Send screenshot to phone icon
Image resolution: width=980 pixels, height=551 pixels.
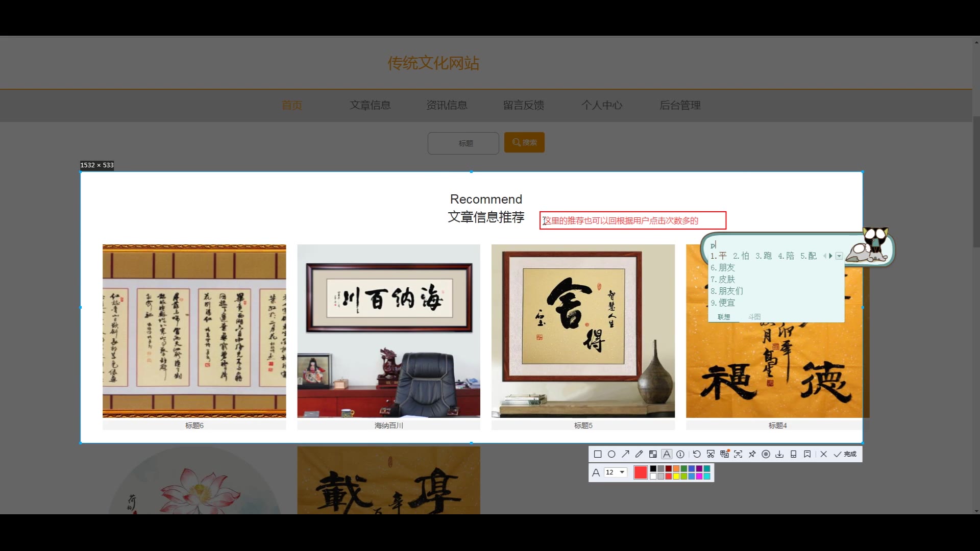click(793, 454)
